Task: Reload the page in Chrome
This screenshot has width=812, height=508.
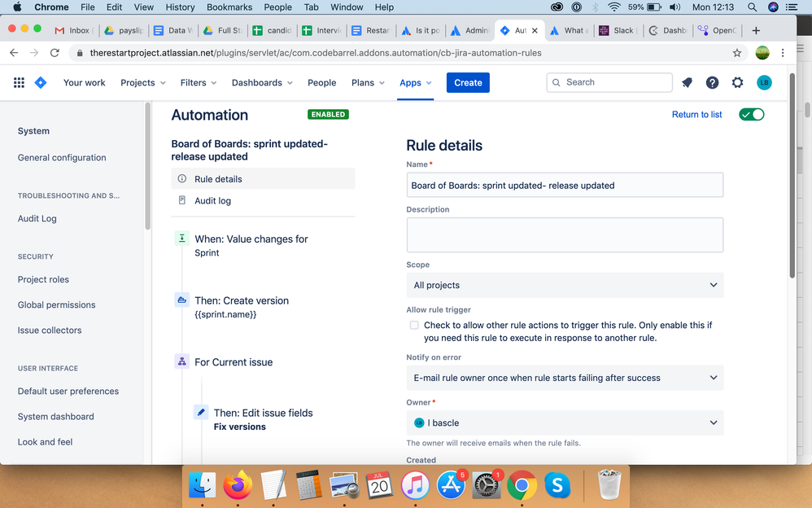Action: pos(55,53)
